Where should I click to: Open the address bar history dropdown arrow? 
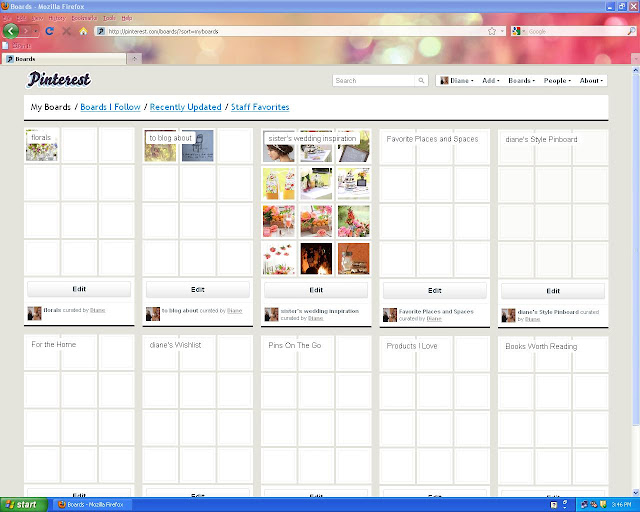(x=502, y=31)
